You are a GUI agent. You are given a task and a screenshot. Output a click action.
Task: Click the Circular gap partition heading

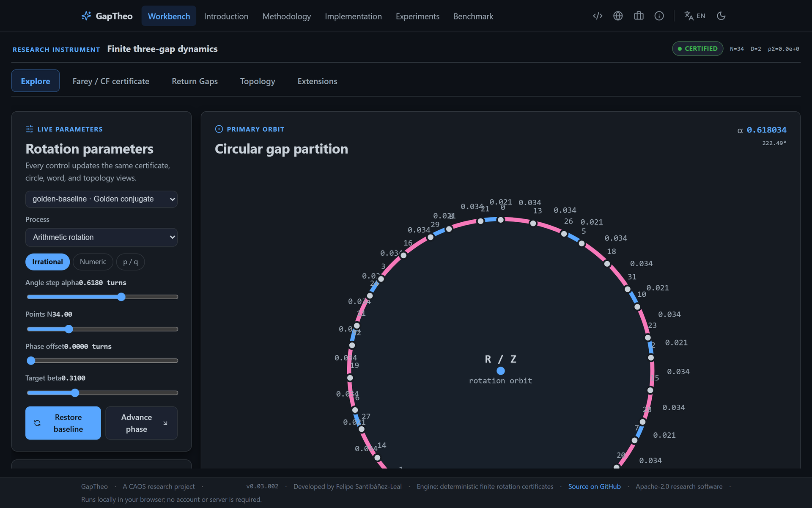pyautogui.click(x=281, y=149)
